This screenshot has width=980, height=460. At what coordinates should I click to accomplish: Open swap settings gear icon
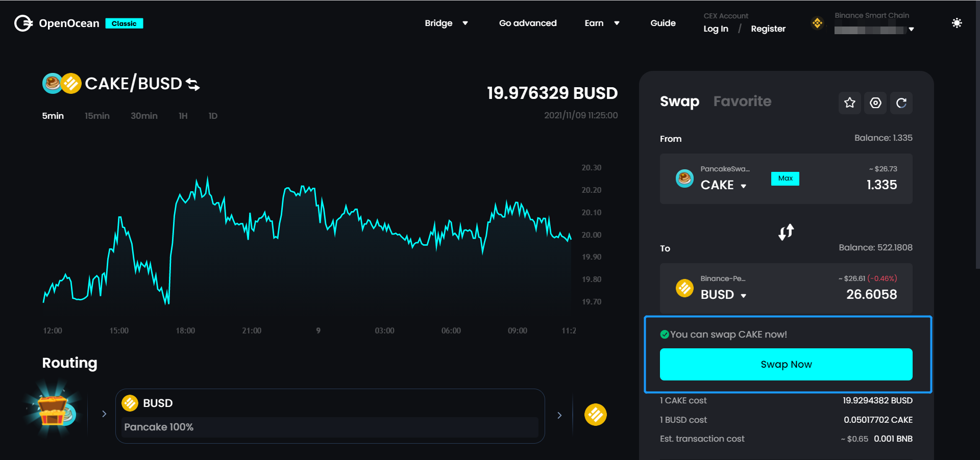point(875,103)
